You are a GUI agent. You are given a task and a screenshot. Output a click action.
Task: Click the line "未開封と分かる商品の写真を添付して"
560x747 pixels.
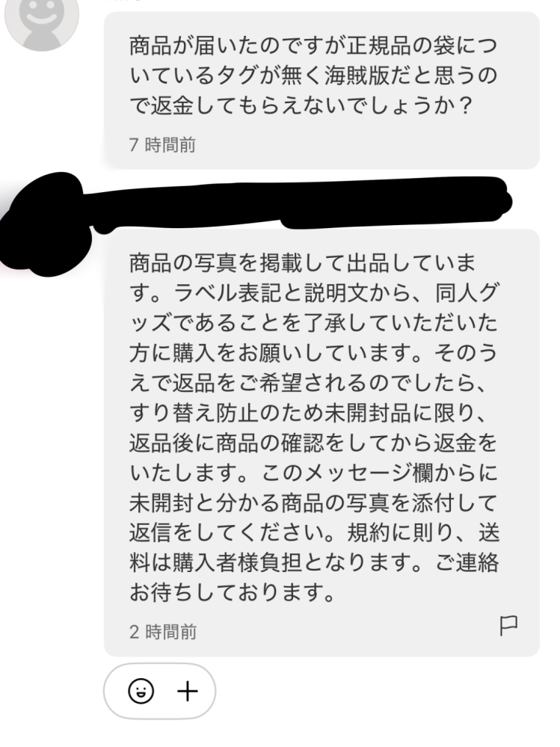(313, 503)
